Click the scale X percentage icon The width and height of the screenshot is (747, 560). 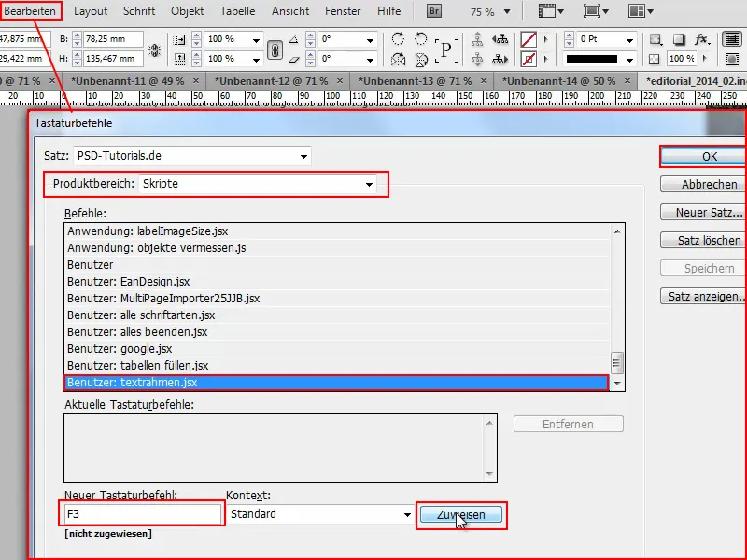point(179,39)
